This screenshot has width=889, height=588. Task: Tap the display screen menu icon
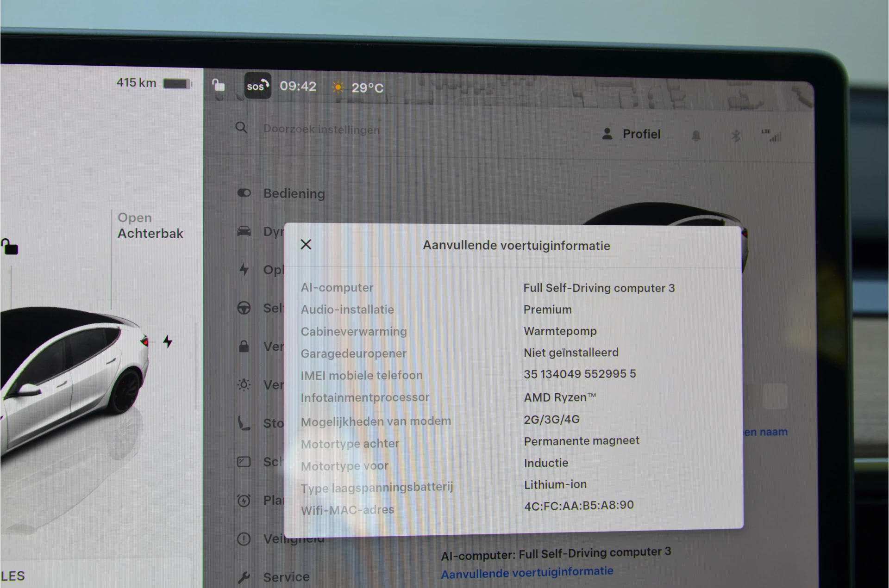[x=244, y=462]
